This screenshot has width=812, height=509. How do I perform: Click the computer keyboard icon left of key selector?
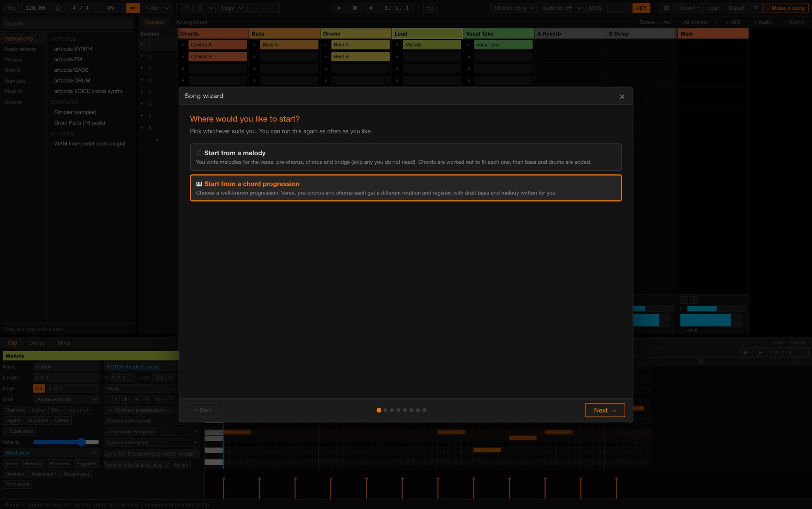click(x=186, y=8)
